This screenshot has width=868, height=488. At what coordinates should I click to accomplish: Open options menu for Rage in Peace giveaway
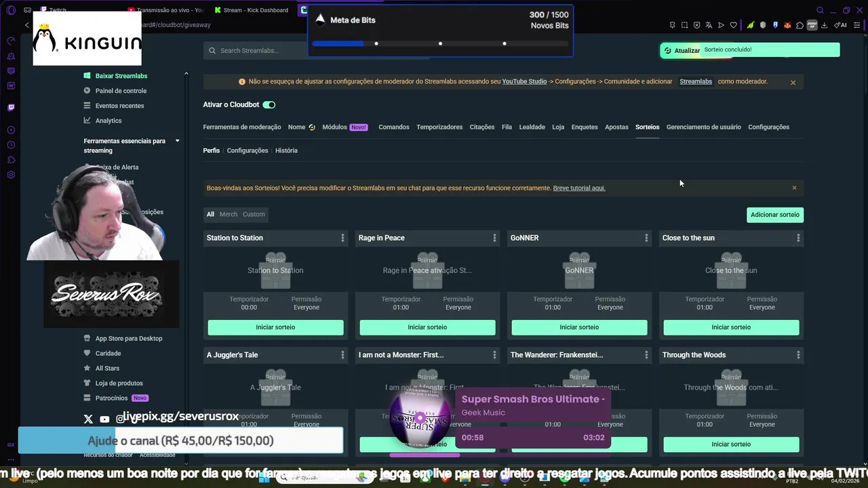pyautogui.click(x=494, y=238)
